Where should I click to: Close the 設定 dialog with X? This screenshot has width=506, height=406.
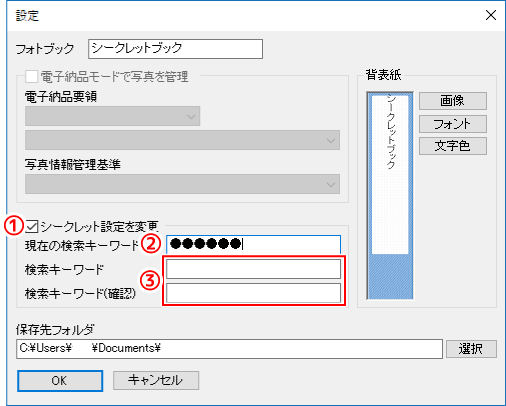tap(491, 15)
